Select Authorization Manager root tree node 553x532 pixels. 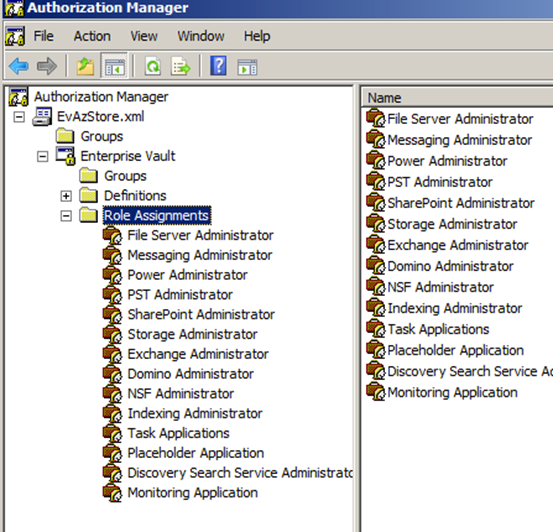101,97
